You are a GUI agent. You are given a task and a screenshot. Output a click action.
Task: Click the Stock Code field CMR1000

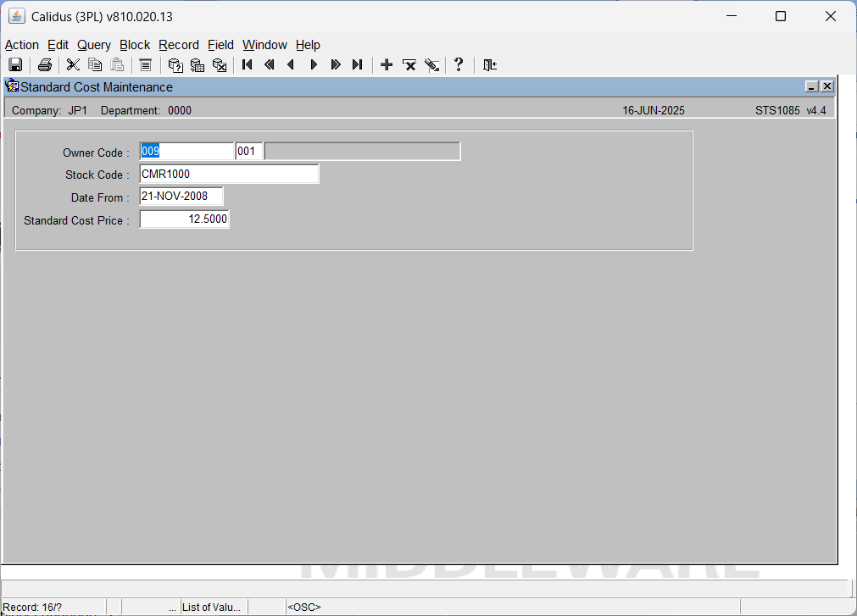point(229,175)
